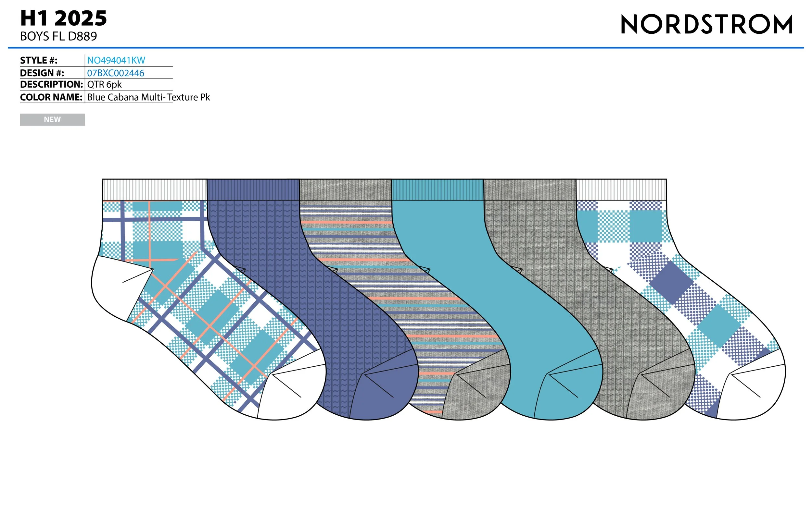Click the Blue Cabana Multi-Texture Pk color name

click(148, 97)
